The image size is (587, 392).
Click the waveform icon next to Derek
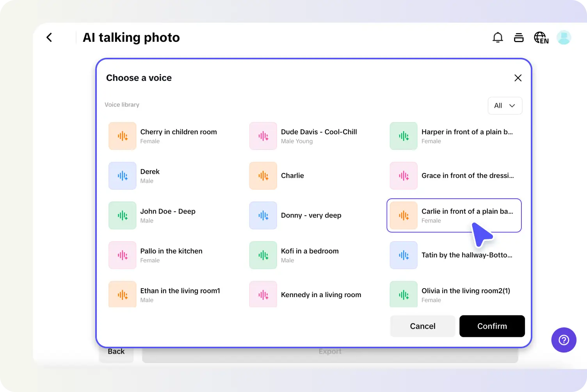122,176
